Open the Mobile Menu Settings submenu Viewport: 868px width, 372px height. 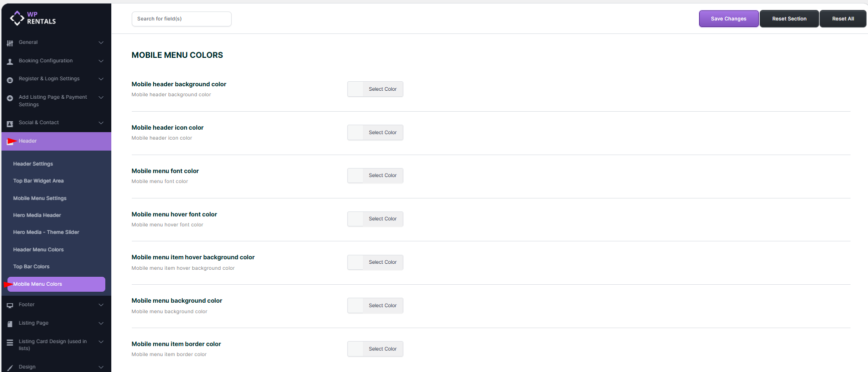(40, 198)
